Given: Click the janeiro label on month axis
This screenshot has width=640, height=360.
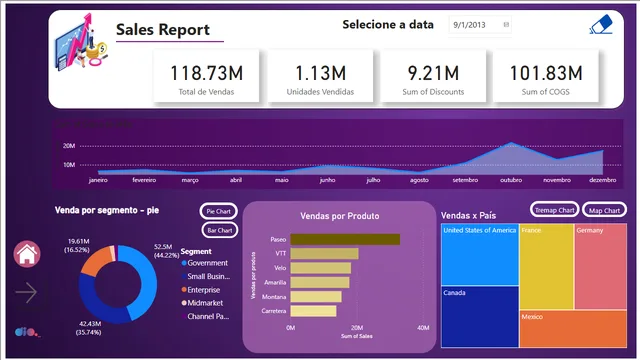Looking at the screenshot, I should (x=98, y=180).
